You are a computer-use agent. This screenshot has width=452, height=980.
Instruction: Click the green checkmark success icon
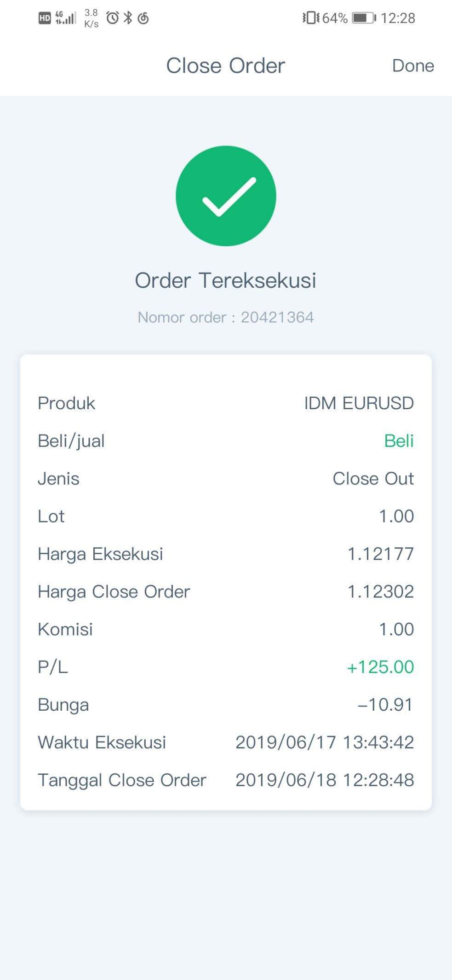226,196
